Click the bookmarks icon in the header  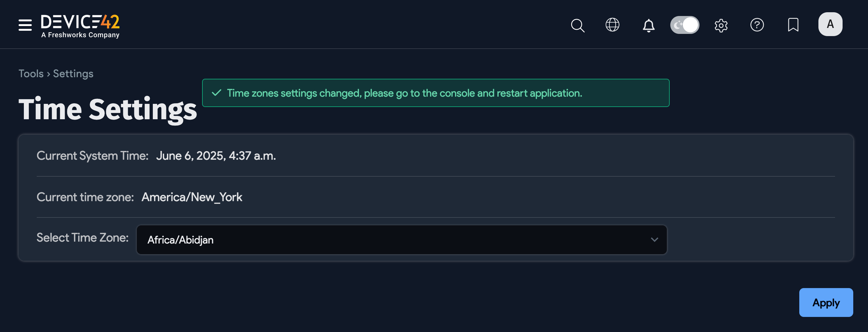pos(793,24)
